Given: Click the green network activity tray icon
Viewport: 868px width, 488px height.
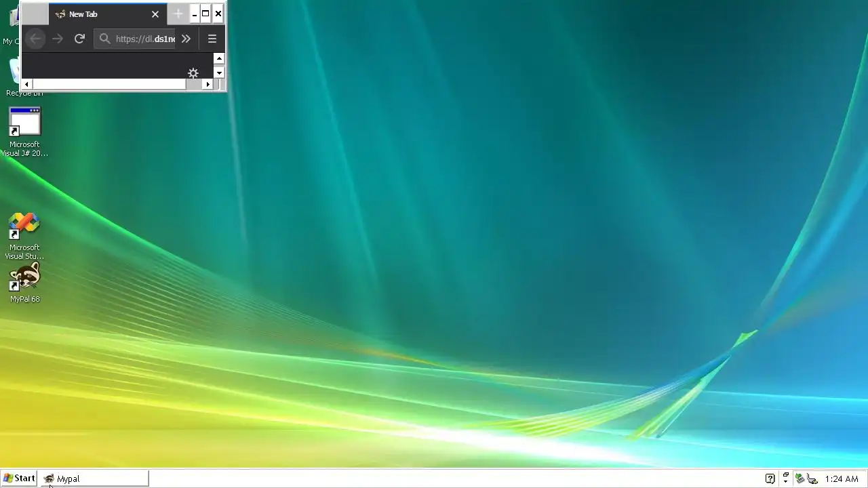Looking at the screenshot, I should (x=800, y=479).
